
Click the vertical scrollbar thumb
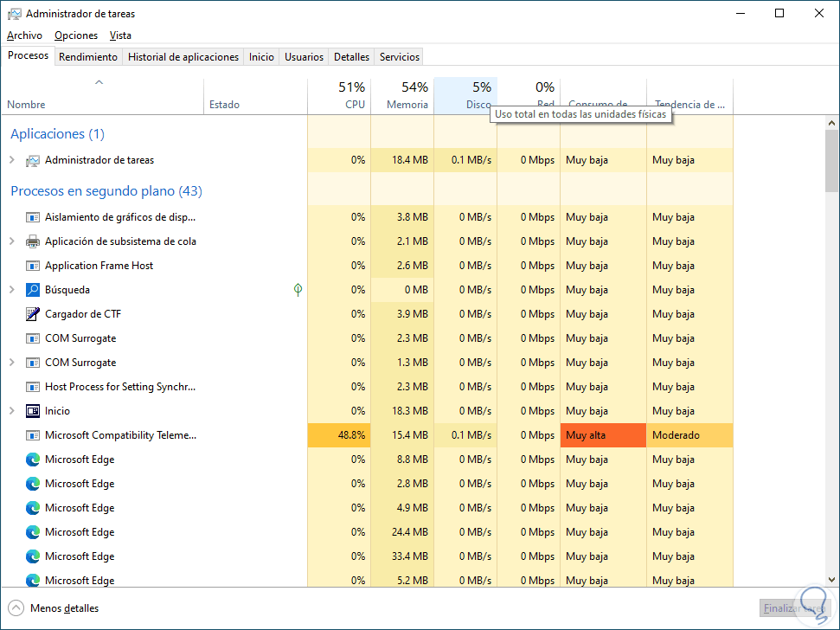pyautogui.click(x=831, y=160)
